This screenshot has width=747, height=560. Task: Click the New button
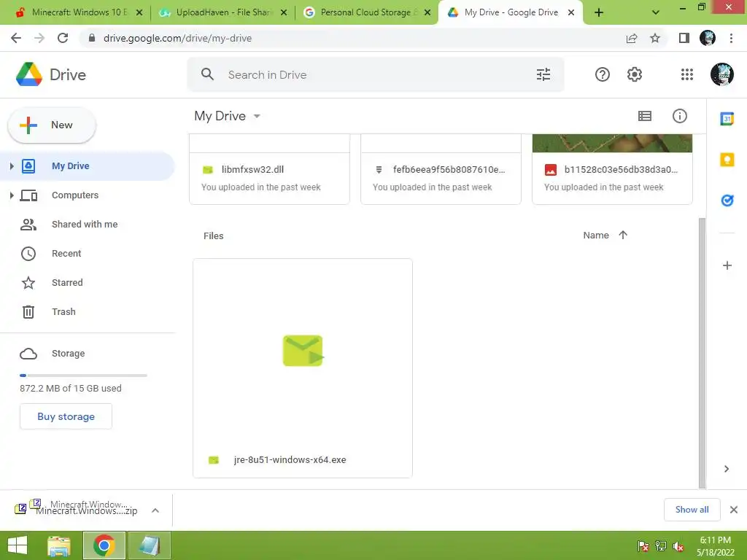[x=52, y=125]
